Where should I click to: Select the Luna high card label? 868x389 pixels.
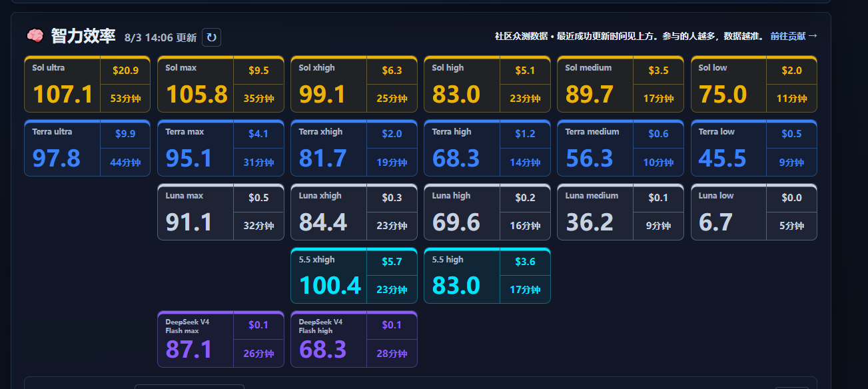(x=451, y=196)
